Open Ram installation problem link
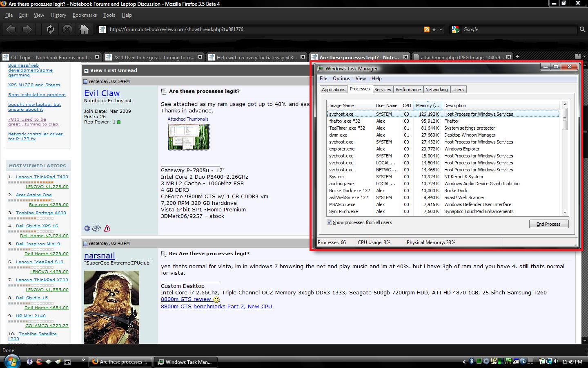The image size is (588, 368). 37,94
